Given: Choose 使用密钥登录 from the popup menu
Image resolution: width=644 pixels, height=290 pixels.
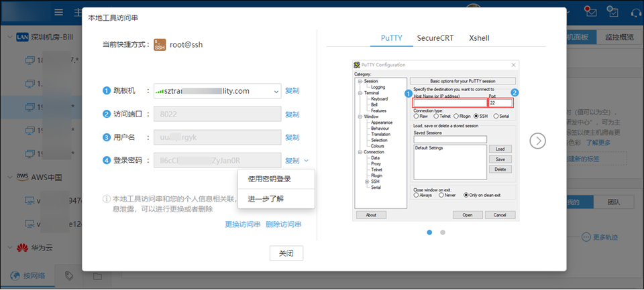Looking at the screenshot, I should pyautogui.click(x=276, y=179).
